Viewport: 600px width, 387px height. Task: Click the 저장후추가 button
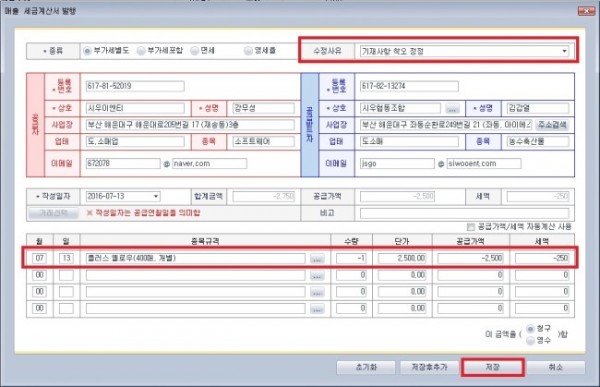[x=429, y=367]
